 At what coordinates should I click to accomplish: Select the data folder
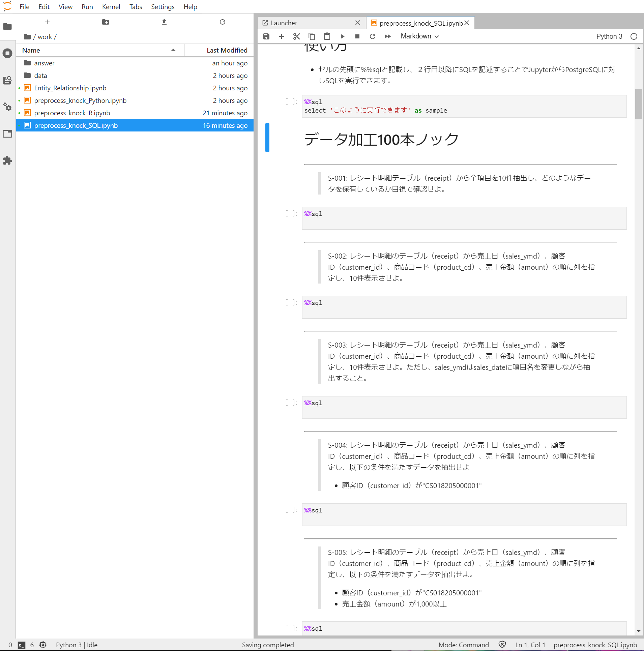[135, 76]
